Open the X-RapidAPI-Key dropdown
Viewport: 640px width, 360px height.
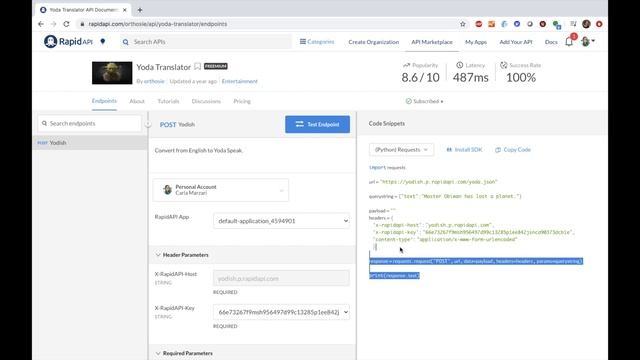click(x=281, y=312)
